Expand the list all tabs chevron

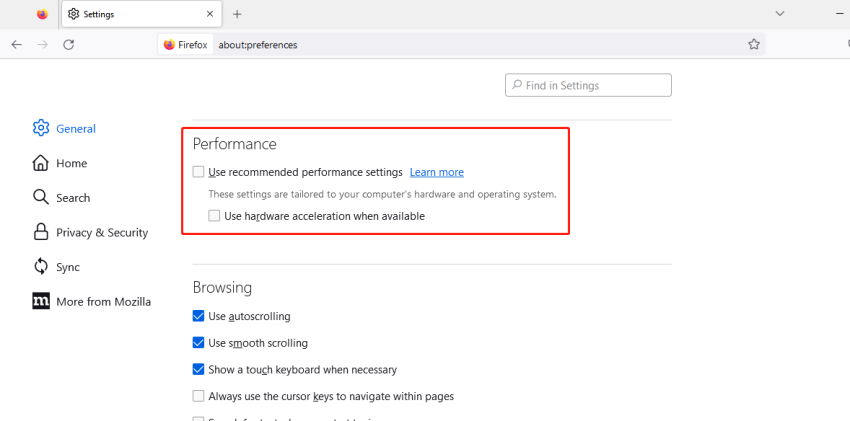pyautogui.click(x=780, y=14)
